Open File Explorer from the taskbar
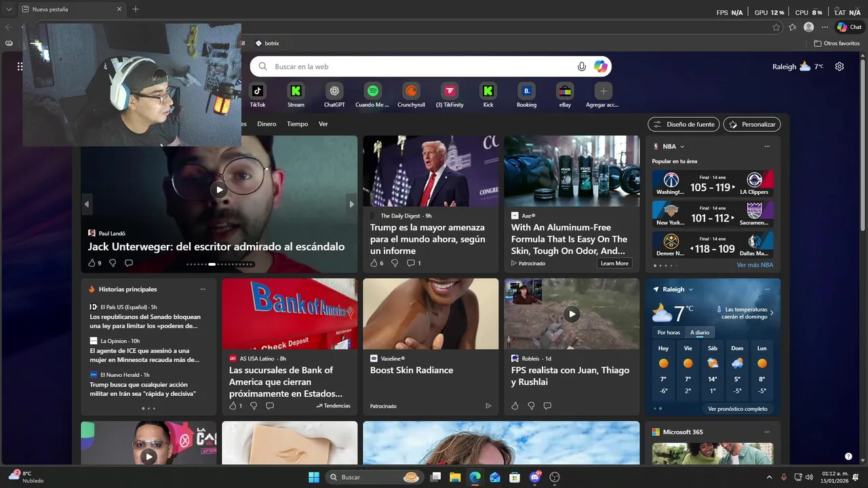868x488 pixels. tap(455, 477)
